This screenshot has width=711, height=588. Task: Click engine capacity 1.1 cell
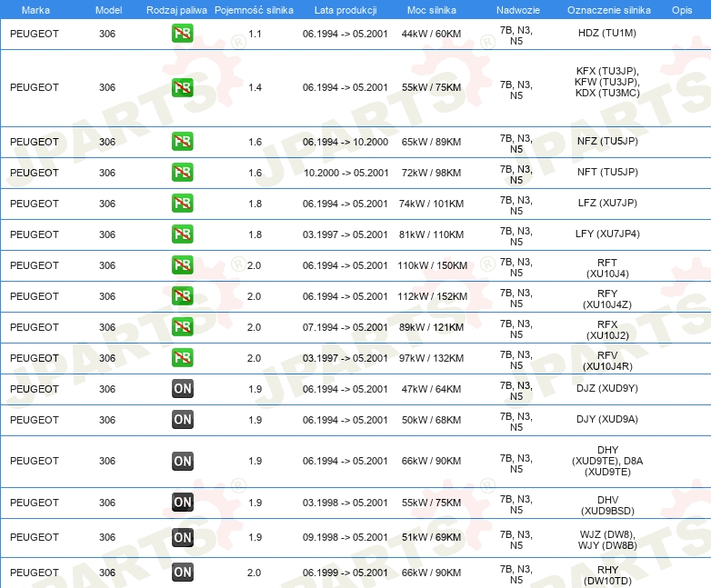click(x=255, y=34)
